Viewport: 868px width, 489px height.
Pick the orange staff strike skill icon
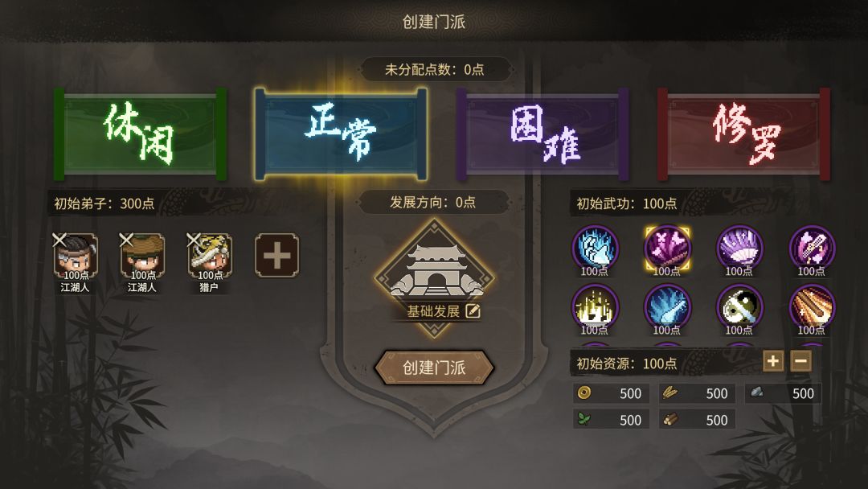click(812, 308)
